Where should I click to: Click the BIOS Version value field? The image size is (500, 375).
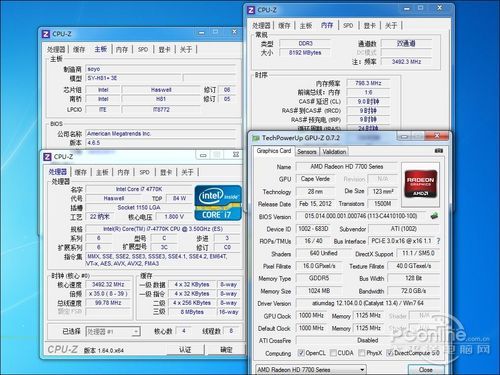361,216
